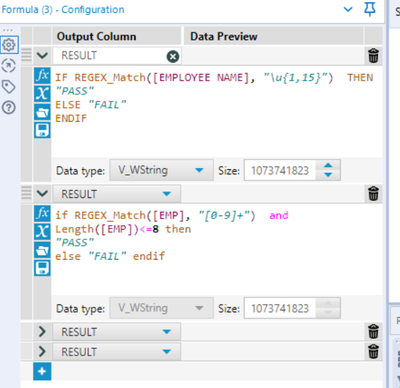400x388 pixels.
Task: Save the EMP expression with disk icon
Action: [x=42, y=268]
